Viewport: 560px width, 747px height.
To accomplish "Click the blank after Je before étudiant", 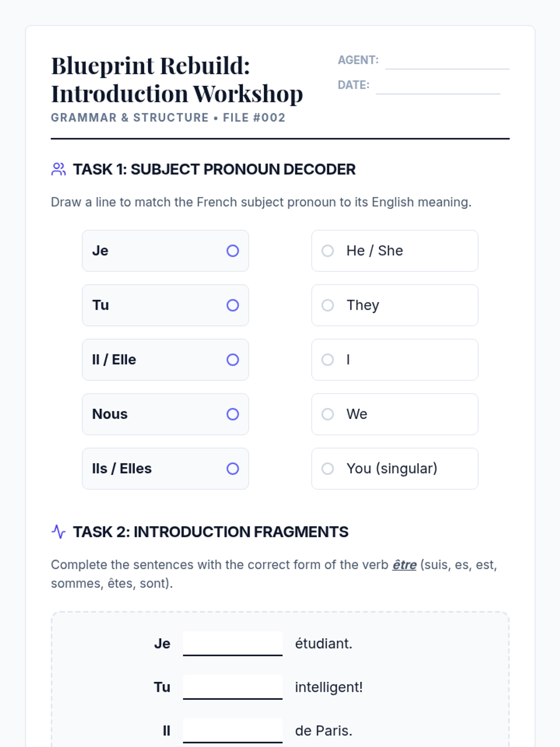I will pos(233,643).
